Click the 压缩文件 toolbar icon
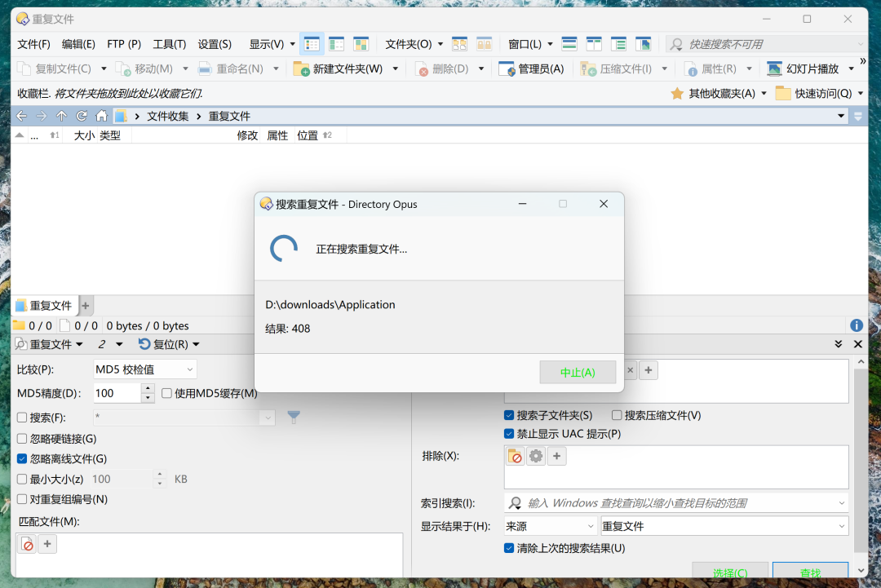881x588 pixels. (587, 69)
